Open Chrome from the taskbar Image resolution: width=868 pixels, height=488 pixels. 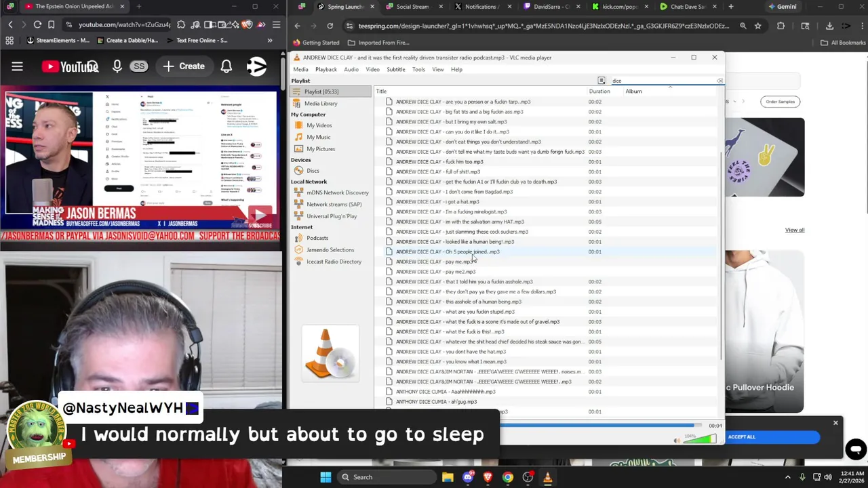coord(507,477)
